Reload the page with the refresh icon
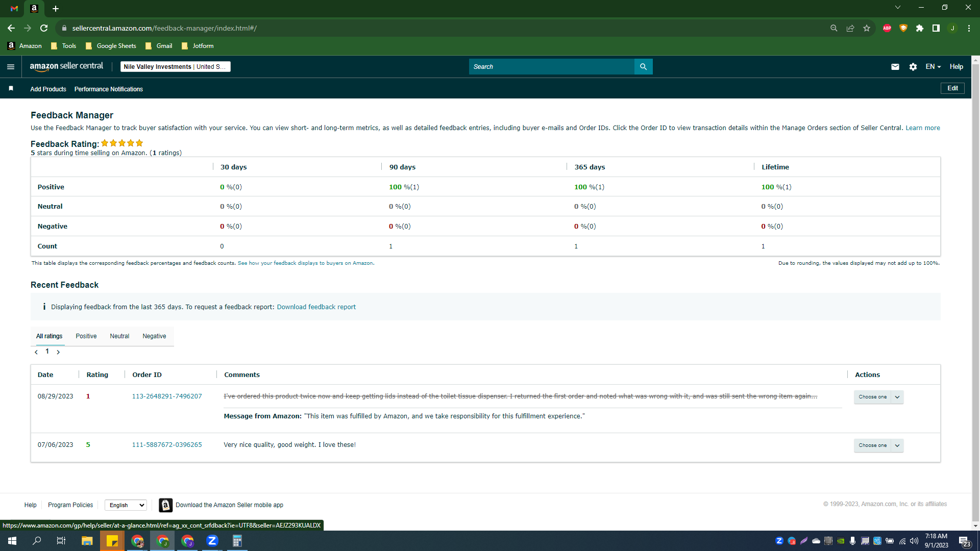 click(44, 28)
